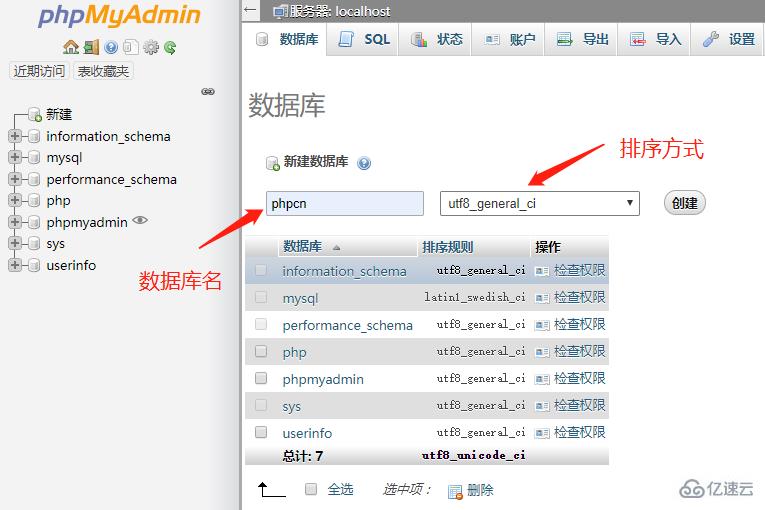The width and height of the screenshot is (765, 510).
Task: Click help icon beside 新建数据库
Action: pos(364,163)
